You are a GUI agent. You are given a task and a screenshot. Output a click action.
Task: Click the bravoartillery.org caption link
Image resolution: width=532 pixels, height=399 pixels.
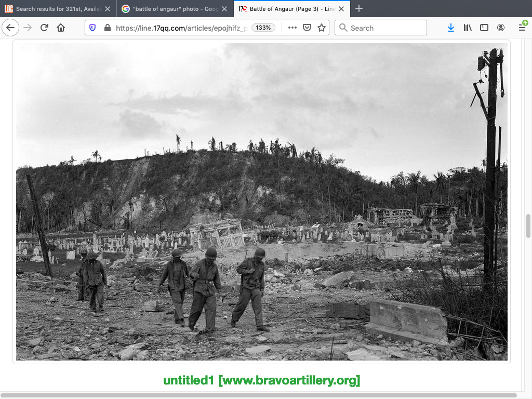point(261,380)
